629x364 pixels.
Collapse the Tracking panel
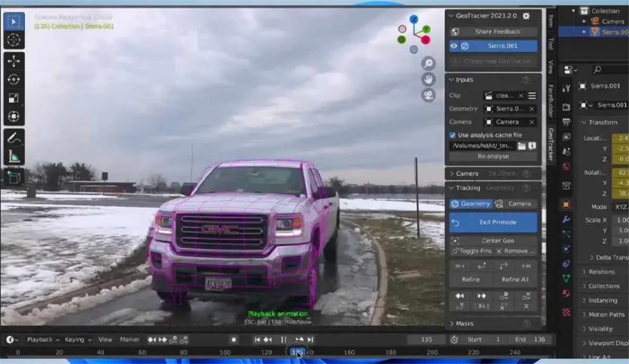tap(452, 187)
